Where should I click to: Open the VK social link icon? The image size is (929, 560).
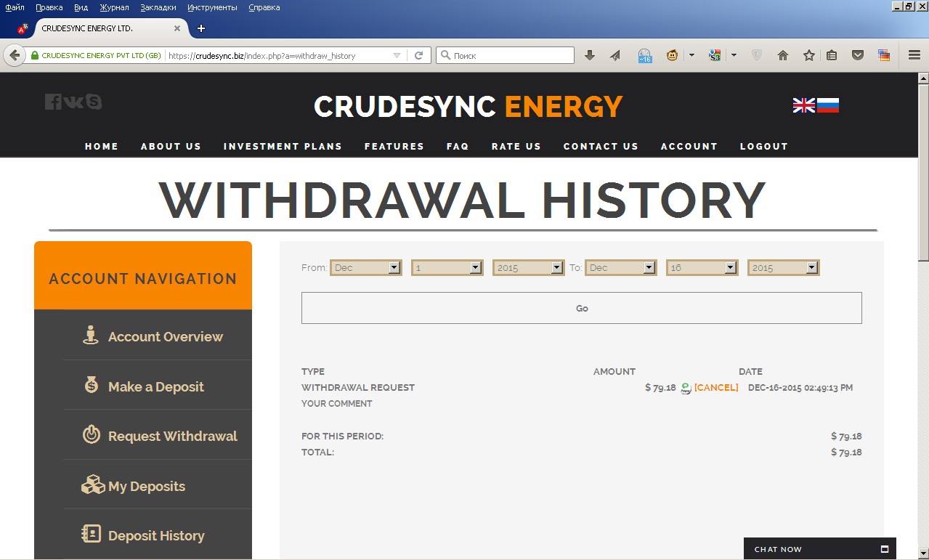click(73, 102)
